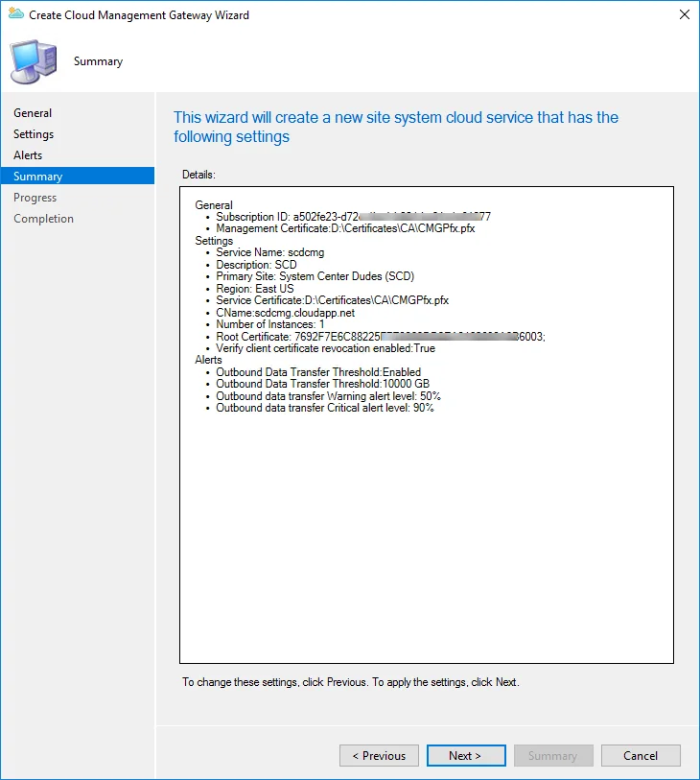Click the Root Certificate thumbprint line
Screen dimensions: 700x780
pyautogui.click(x=381, y=337)
